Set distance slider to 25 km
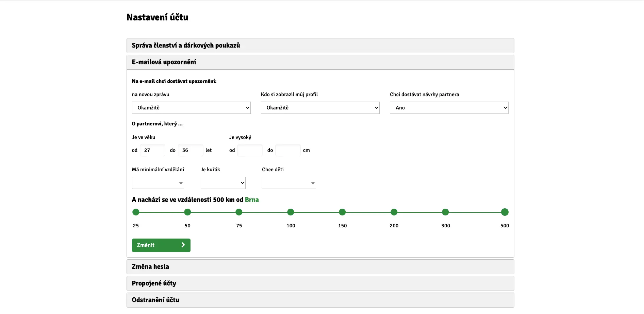644x314 pixels. tap(136, 212)
